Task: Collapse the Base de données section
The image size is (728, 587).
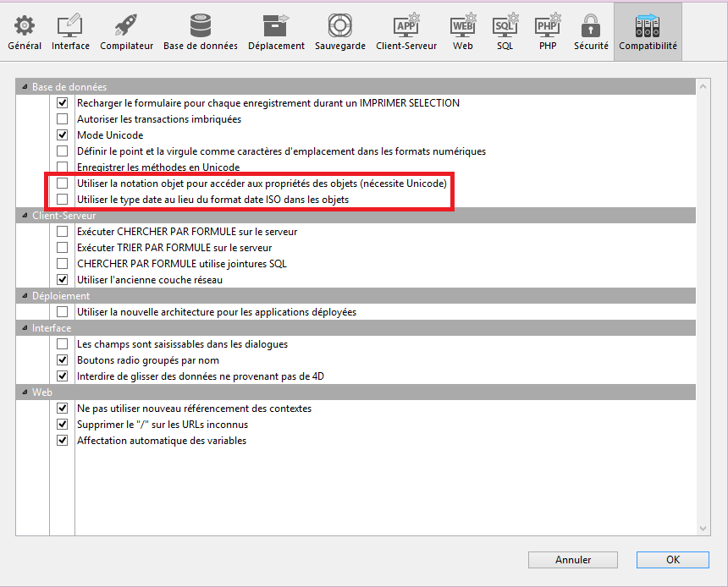Action: (x=25, y=87)
